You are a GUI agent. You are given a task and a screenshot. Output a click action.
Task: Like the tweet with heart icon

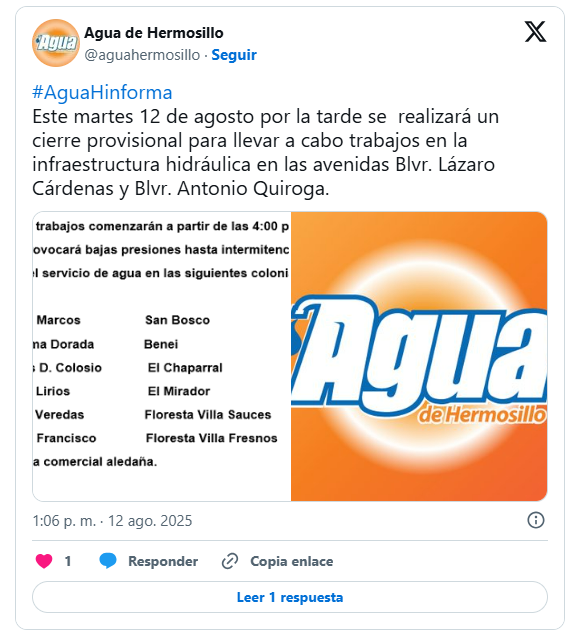click(x=44, y=561)
